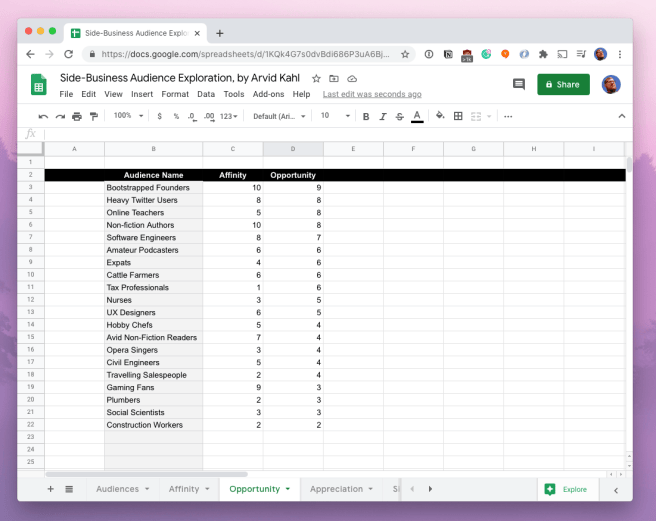The height and width of the screenshot is (521, 656).
Task: Open the Add-ons menu
Action: (268, 94)
